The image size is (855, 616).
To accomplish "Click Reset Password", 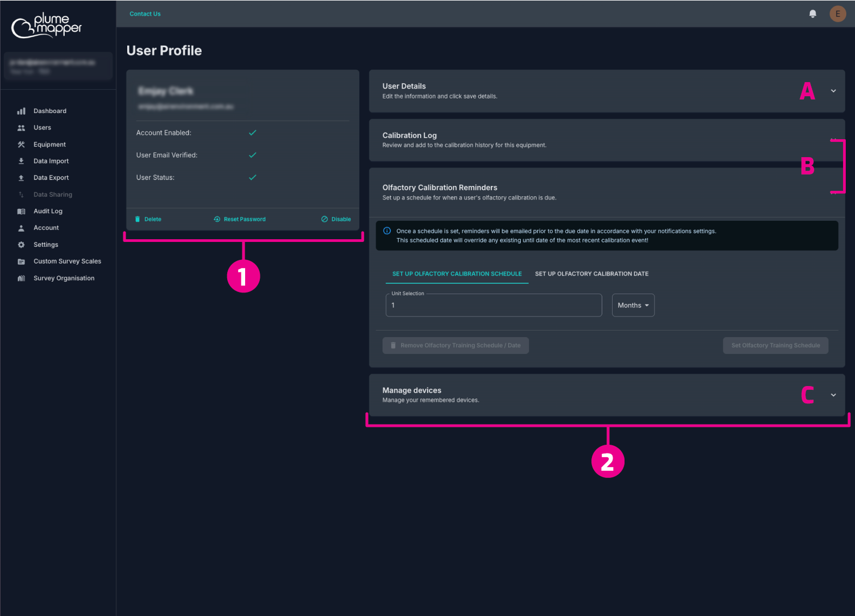I will coord(240,219).
